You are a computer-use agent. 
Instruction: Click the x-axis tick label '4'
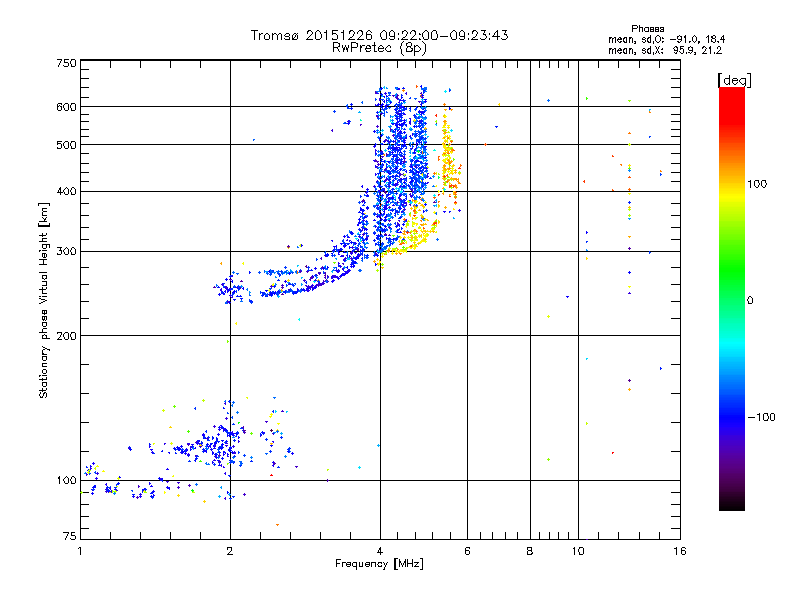coord(380,551)
